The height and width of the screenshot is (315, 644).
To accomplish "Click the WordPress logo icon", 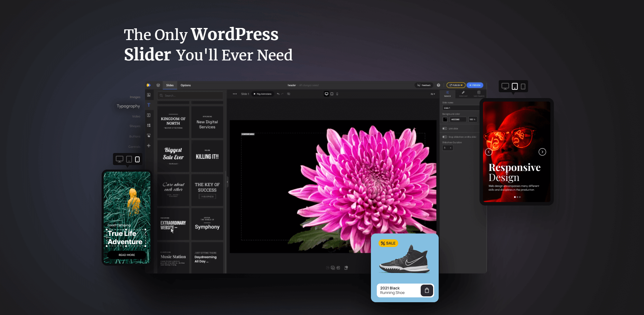I will click(x=158, y=85).
